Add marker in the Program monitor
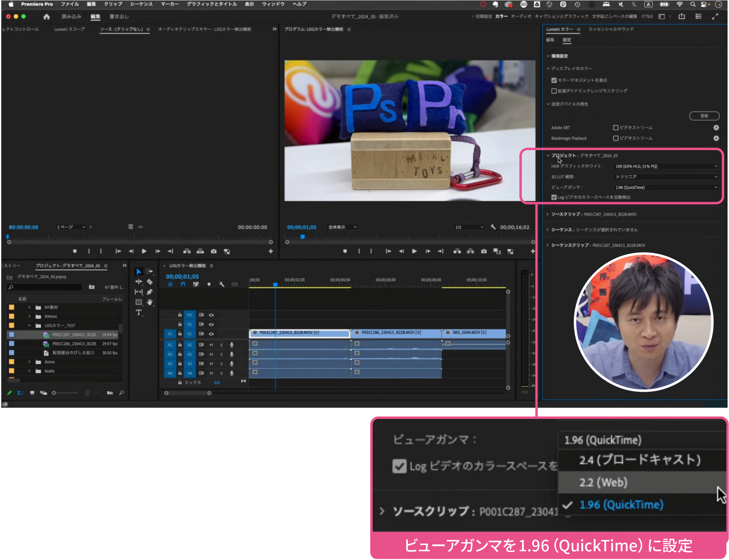Image resolution: width=729 pixels, height=560 pixels. point(345,251)
